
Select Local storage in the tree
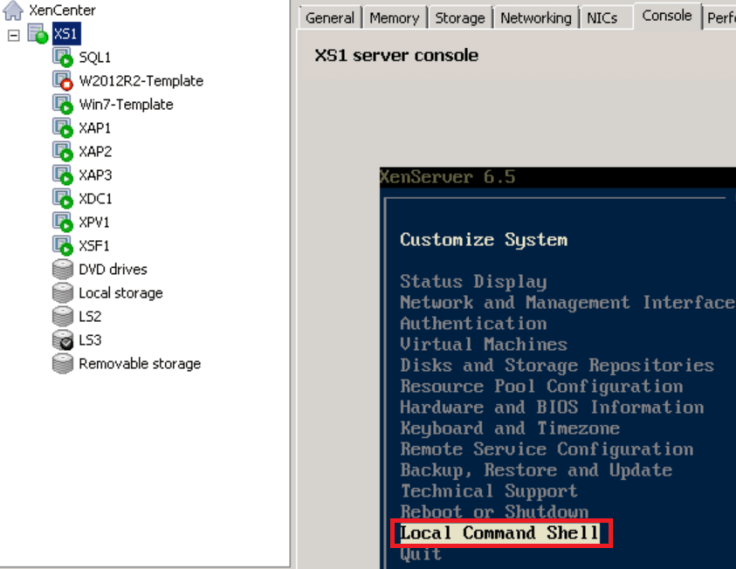(x=120, y=293)
